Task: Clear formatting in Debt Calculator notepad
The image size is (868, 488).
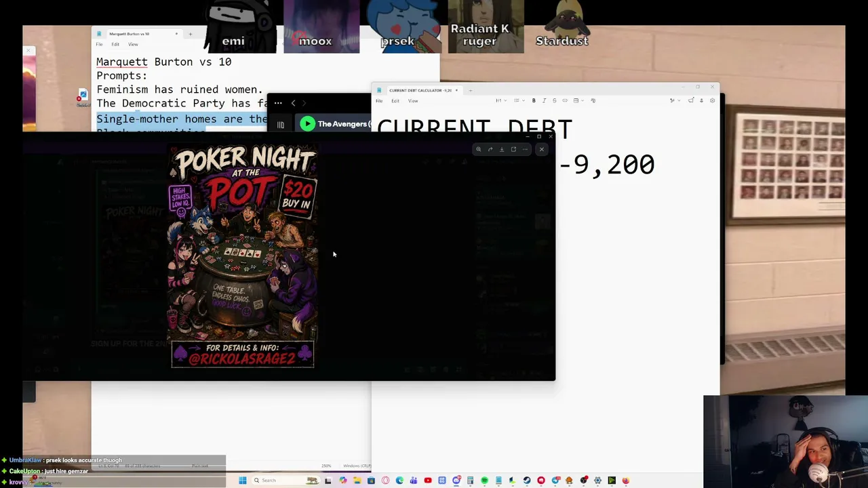Action: pyautogui.click(x=593, y=100)
